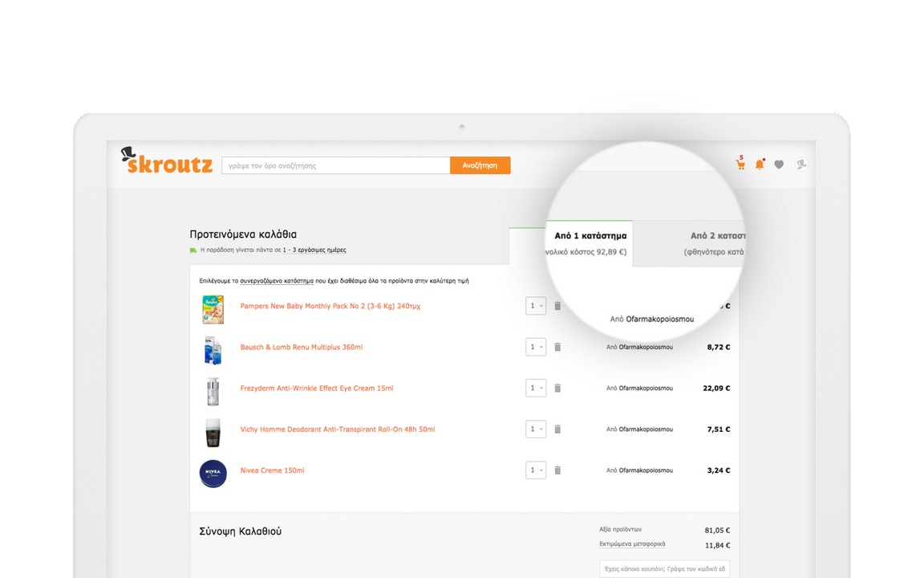Click the Pampers product thumbnail

coord(213,309)
